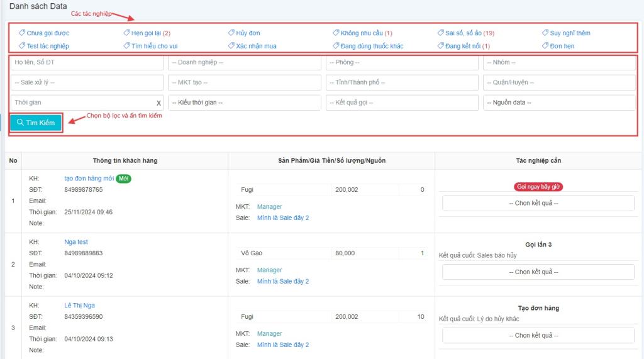
Task: Click the tag icon beside Hẹn gọi lại
Action: coord(126,33)
